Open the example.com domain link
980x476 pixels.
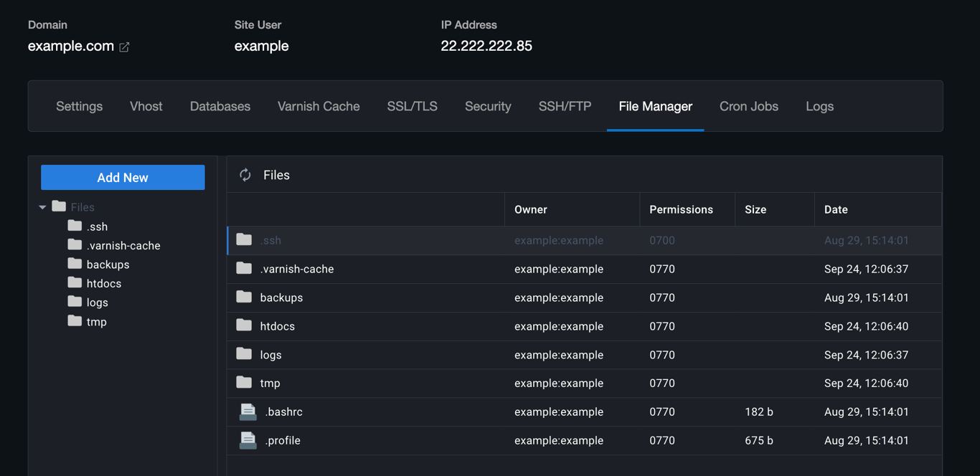(69, 46)
